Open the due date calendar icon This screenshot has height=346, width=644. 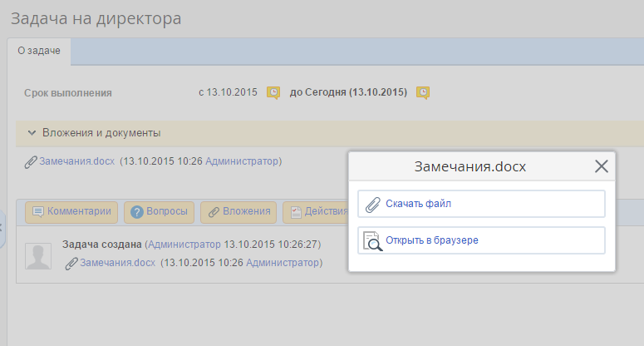(423, 92)
